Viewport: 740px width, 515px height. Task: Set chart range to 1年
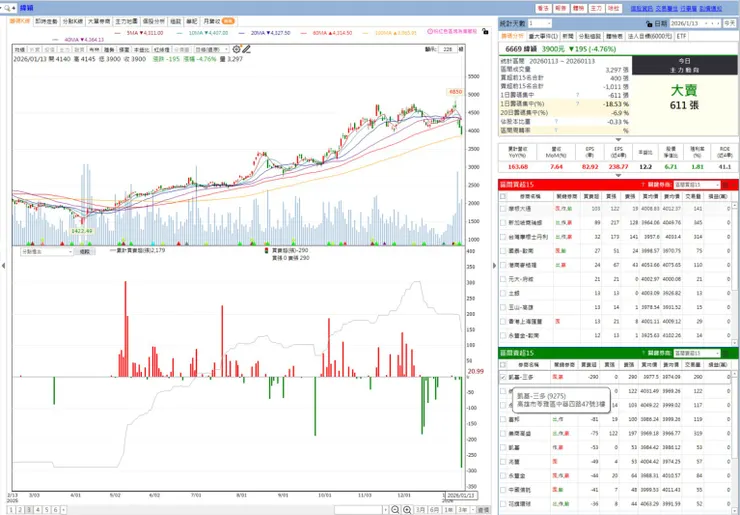(448, 510)
